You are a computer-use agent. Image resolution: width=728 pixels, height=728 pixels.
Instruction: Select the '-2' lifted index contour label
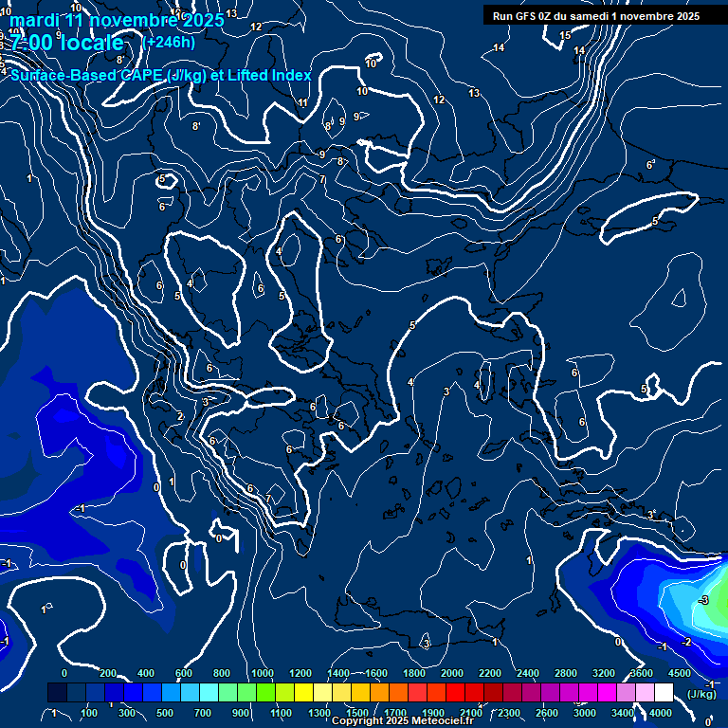coord(686,642)
